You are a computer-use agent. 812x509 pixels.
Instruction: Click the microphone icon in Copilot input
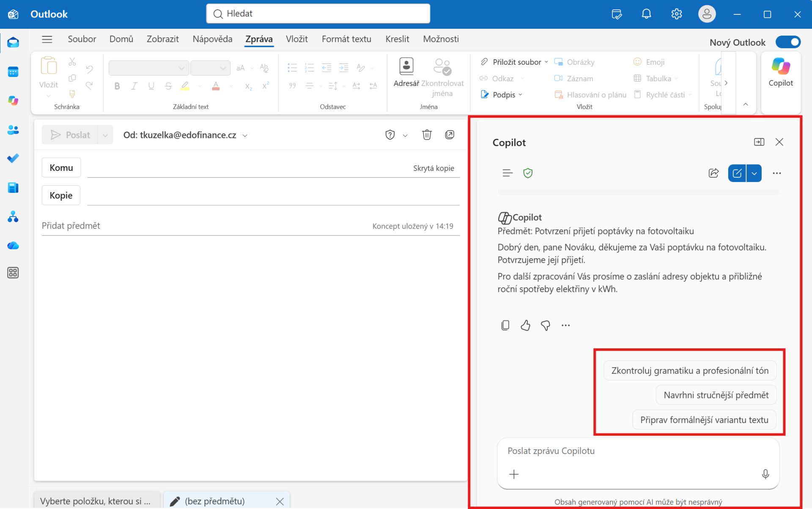click(765, 474)
